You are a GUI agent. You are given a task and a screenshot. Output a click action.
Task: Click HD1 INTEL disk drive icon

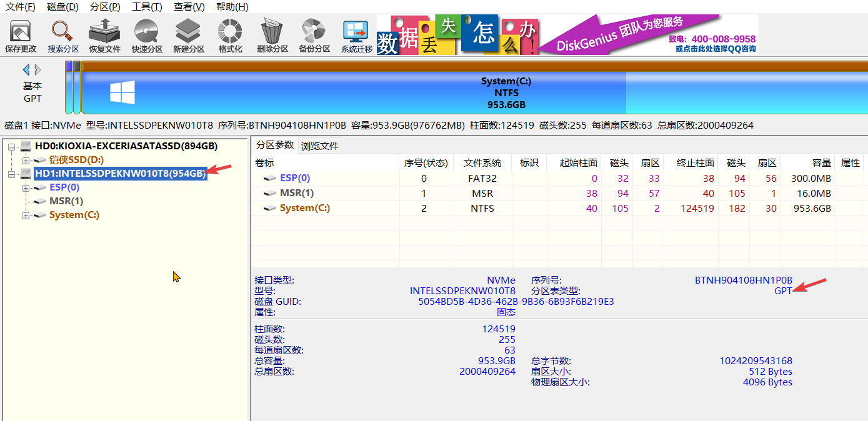[26, 174]
